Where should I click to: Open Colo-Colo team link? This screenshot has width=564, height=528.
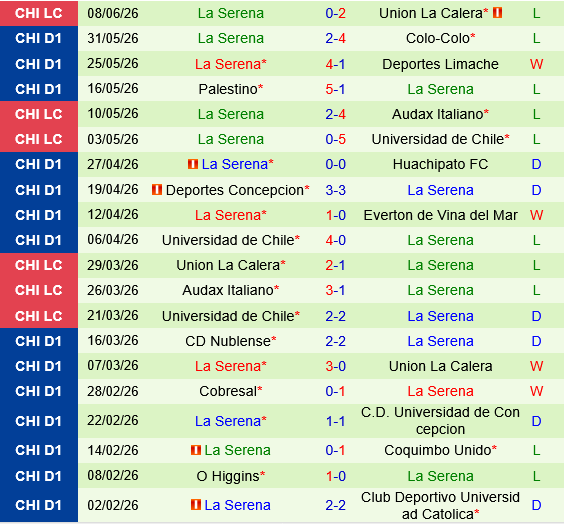[x=440, y=38]
